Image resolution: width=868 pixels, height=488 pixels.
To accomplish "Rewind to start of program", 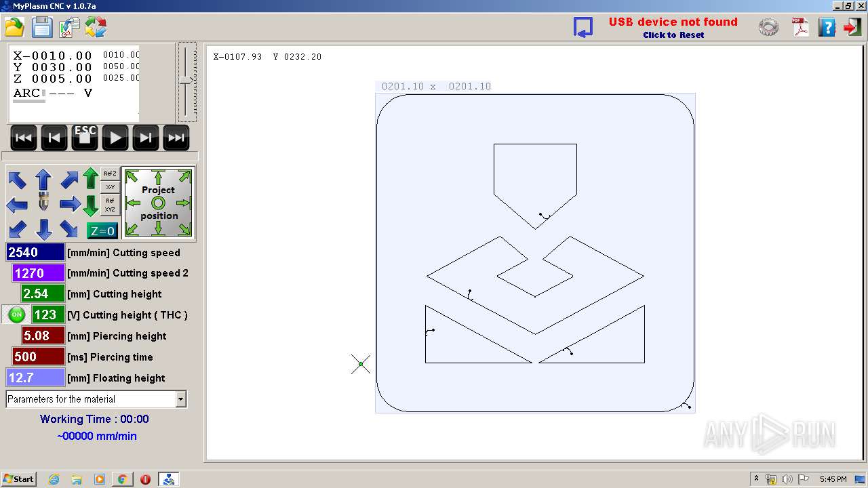I will click(23, 138).
